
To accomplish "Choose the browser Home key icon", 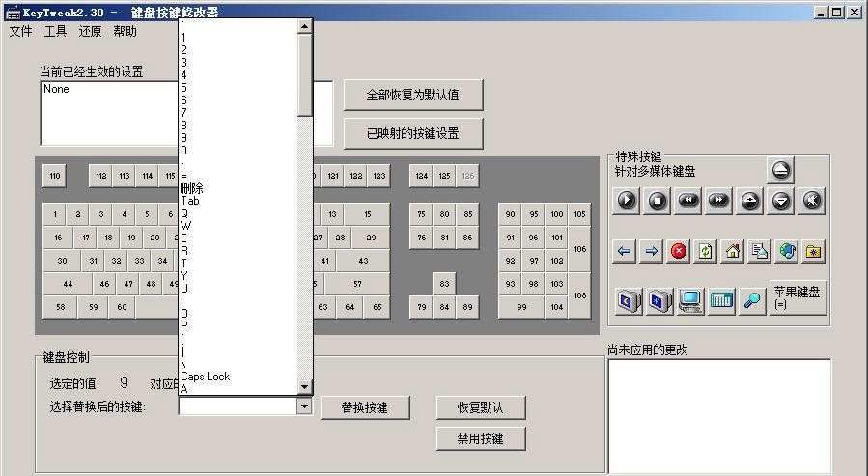I will 733,251.
